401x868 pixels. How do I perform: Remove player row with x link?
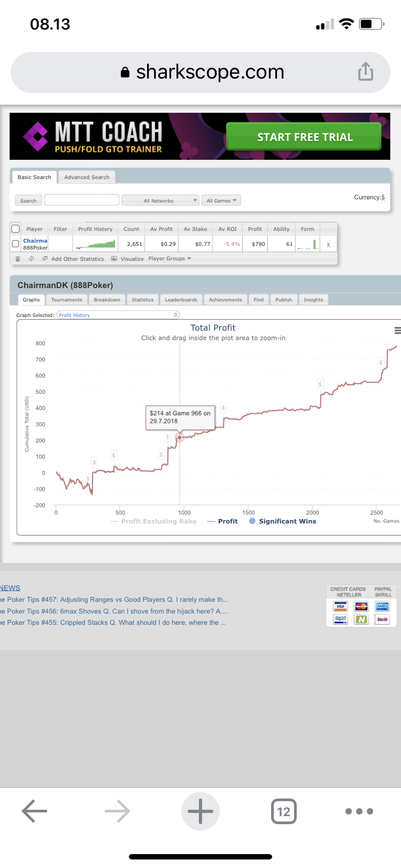tap(328, 244)
